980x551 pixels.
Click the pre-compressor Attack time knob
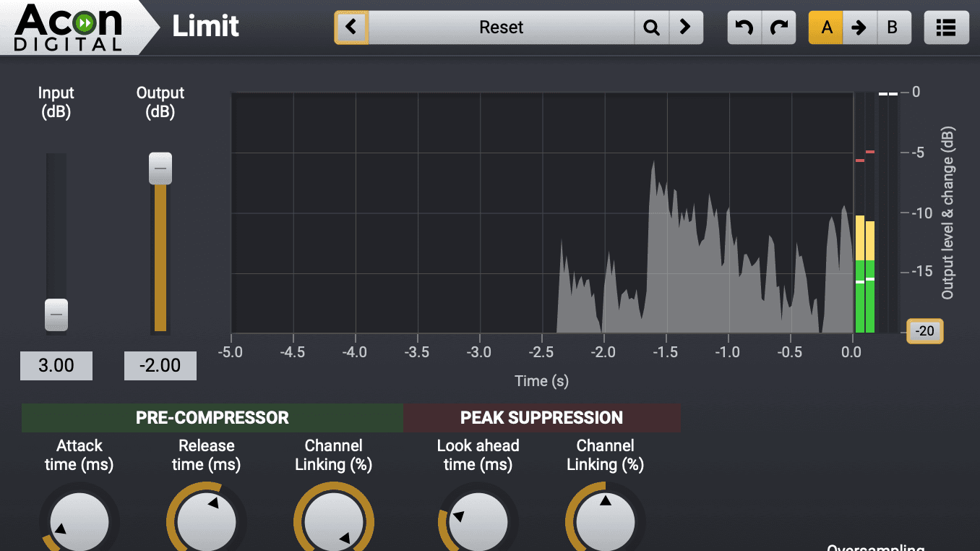tap(79, 521)
